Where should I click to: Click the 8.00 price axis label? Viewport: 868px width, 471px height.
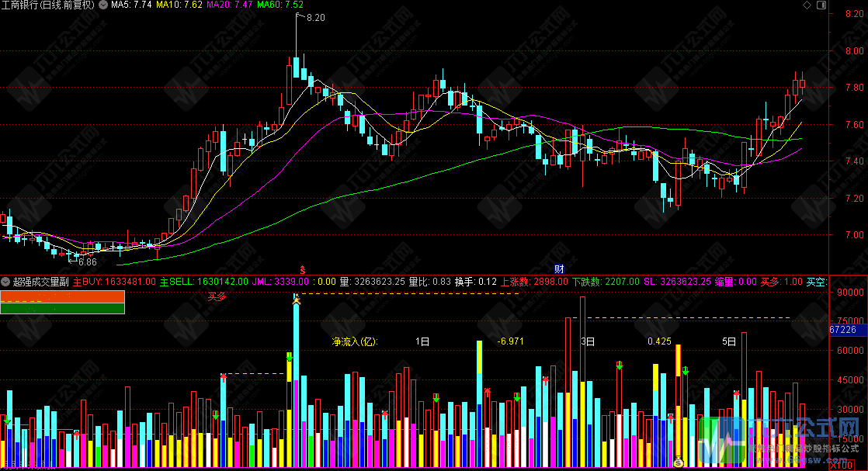pyautogui.click(x=855, y=51)
